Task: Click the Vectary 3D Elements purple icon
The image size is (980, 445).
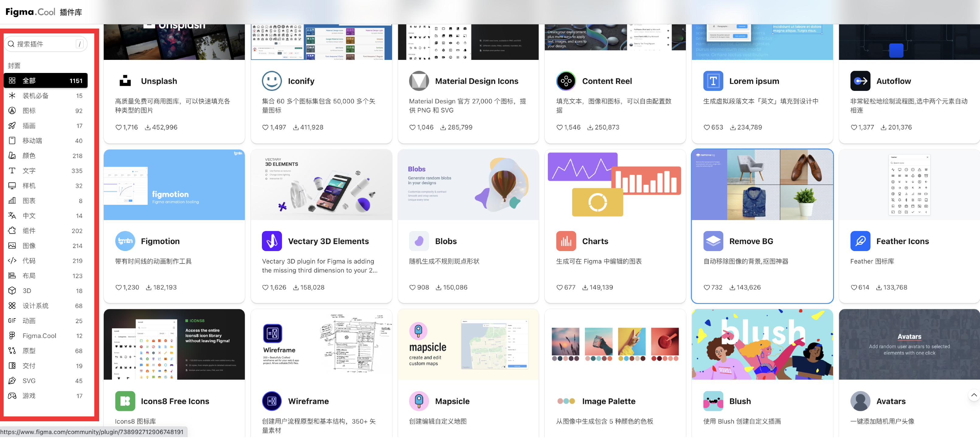Action: coord(272,241)
